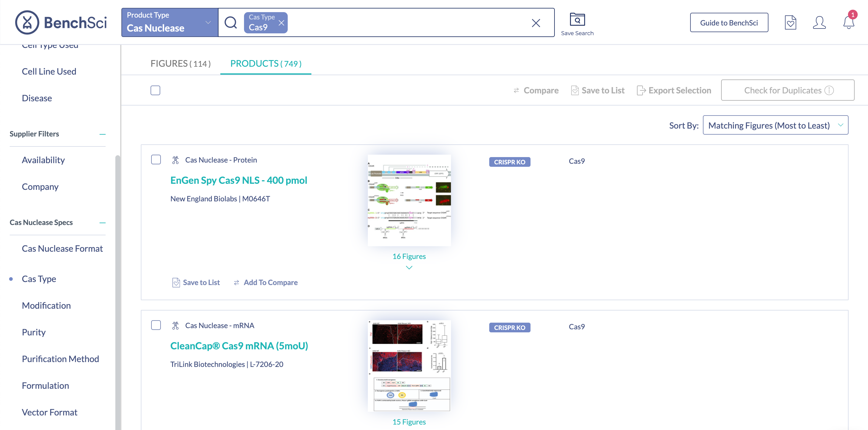Open the Product Type dropdown
This screenshot has width=868, height=430.
coord(169,22)
